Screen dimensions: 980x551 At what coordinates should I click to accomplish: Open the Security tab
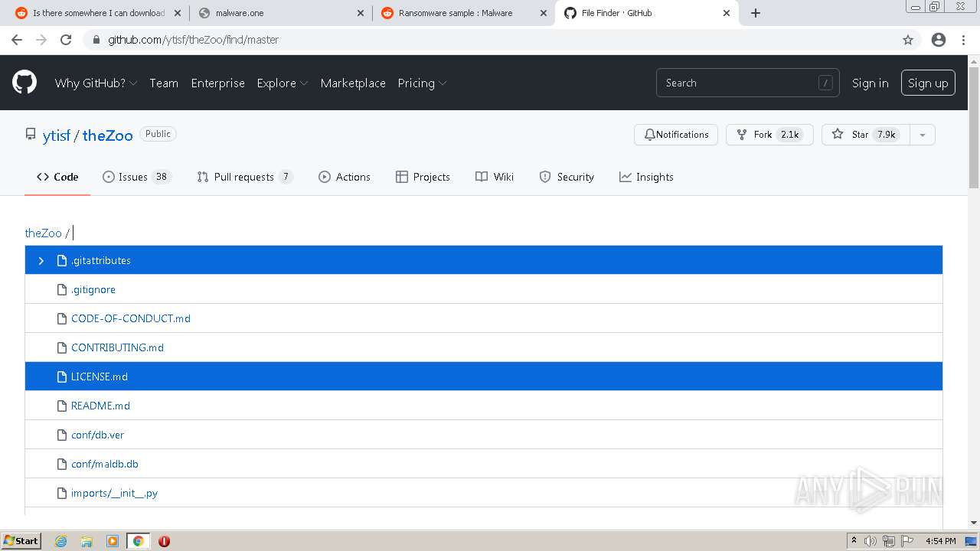[567, 177]
